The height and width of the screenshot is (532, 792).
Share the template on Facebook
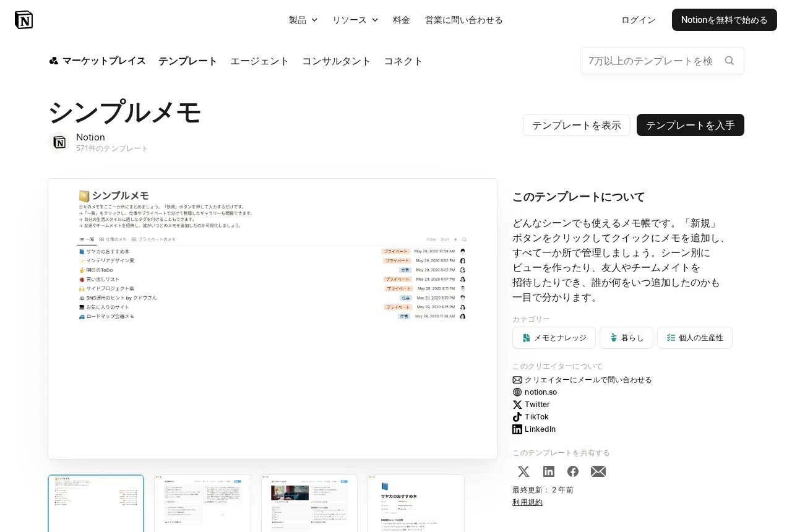coord(573,471)
